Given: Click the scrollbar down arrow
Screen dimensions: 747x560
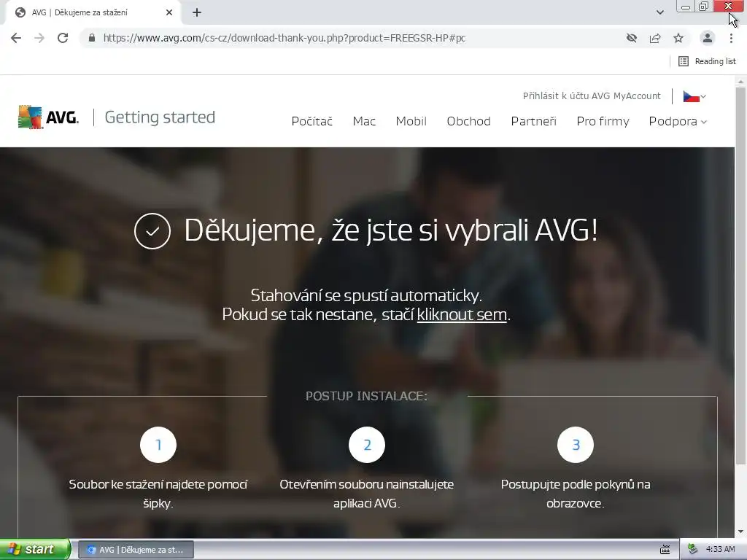Looking at the screenshot, I should coord(740,531).
